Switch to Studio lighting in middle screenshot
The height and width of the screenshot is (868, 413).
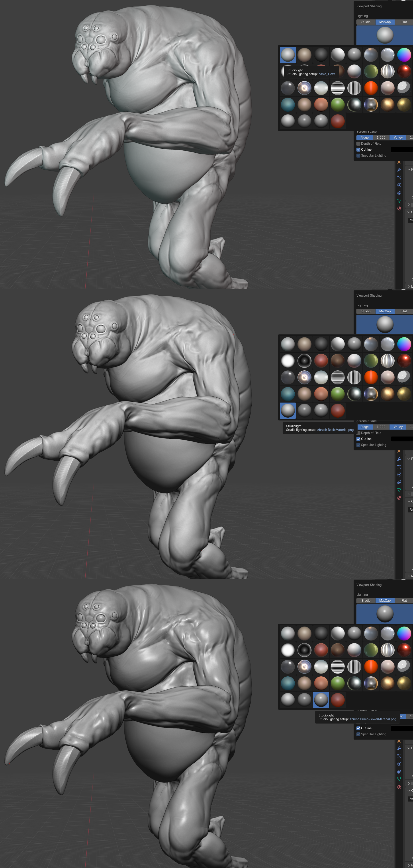pyautogui.click(x=366, y=311)
